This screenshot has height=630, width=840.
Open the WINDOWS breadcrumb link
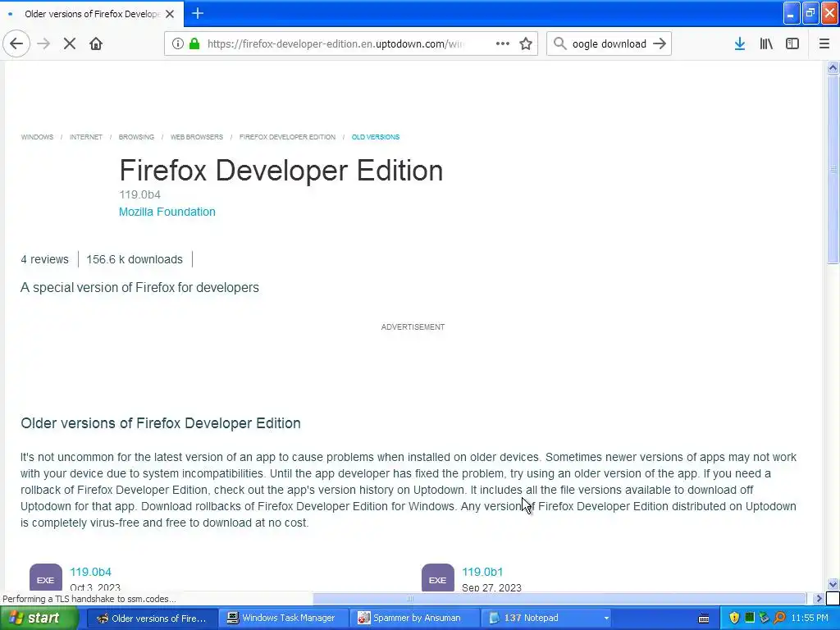[37, 137]
